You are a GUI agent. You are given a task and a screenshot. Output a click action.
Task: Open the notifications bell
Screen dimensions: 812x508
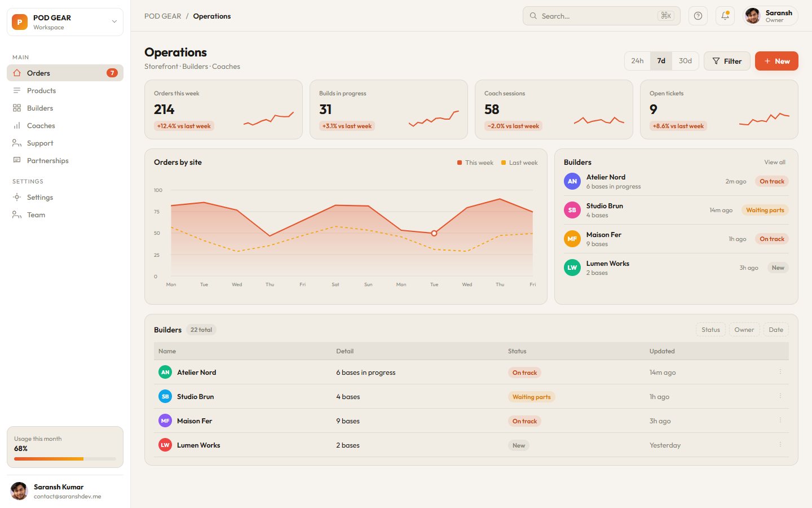[x=725, y=16]
